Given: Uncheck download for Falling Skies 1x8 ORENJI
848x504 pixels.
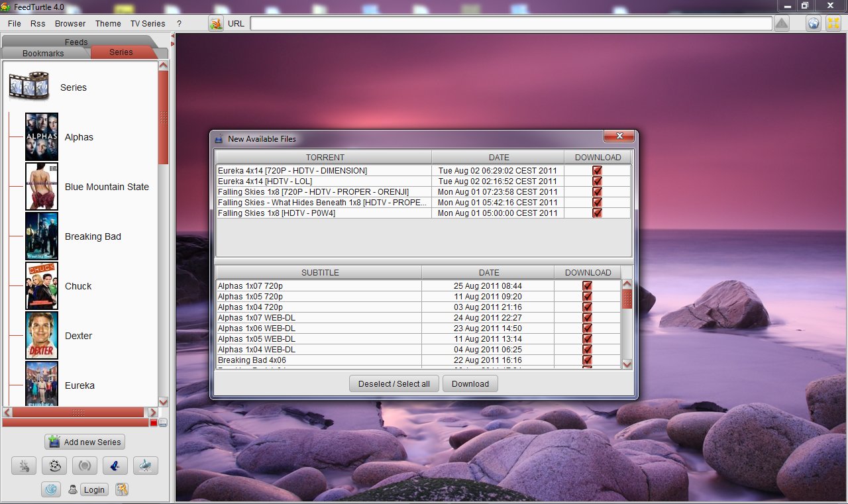Looking at the screenshot, I should click(x=598, y=192).
